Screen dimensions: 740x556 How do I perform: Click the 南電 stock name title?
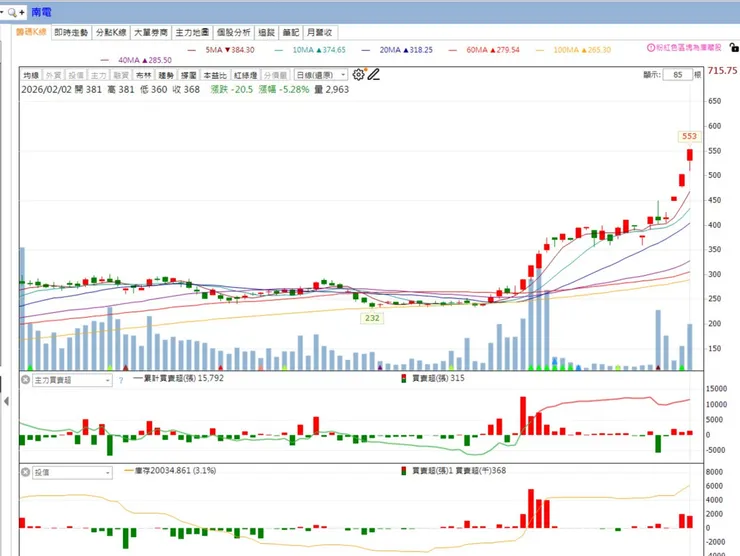(42, 12)
